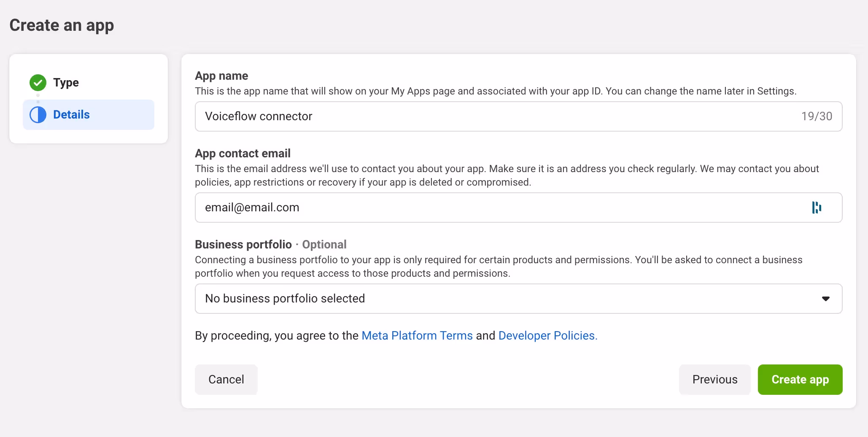The width and height of the screenshot is (868, 437).
Task: Open the Developer Policies link
Action: [547, 336]
